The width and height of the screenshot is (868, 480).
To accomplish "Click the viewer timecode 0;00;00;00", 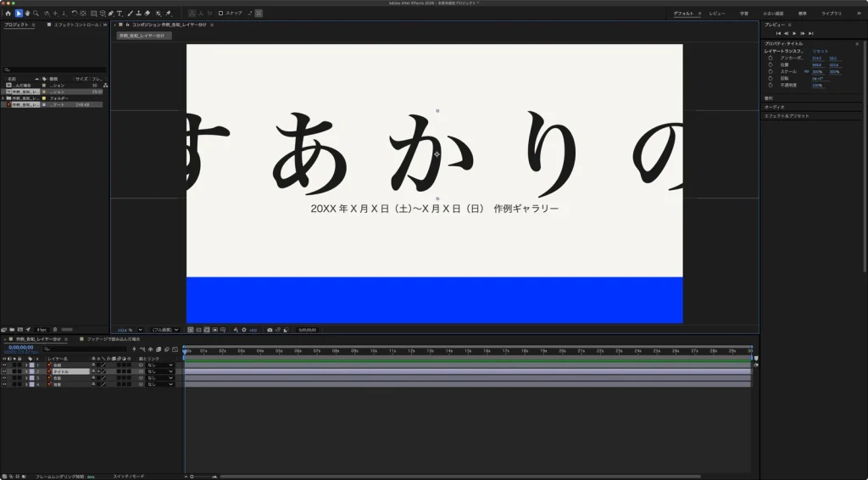I will 307,330.
